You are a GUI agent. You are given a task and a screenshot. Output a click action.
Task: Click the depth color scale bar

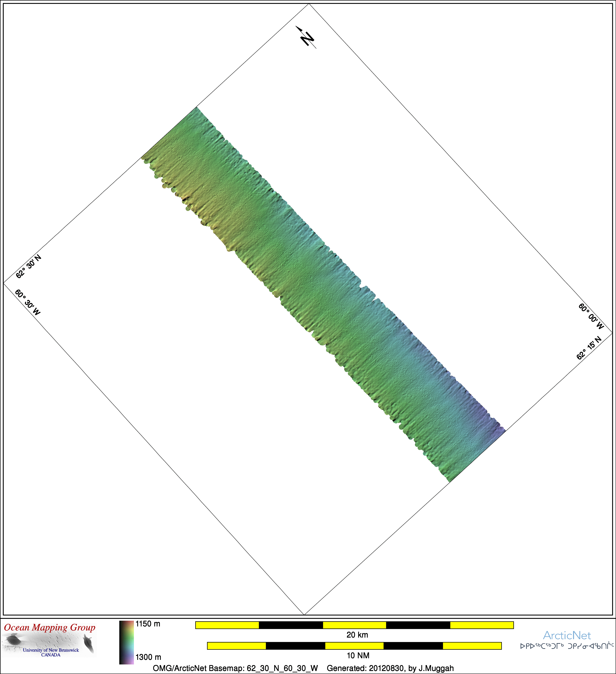tap(126, 642)
